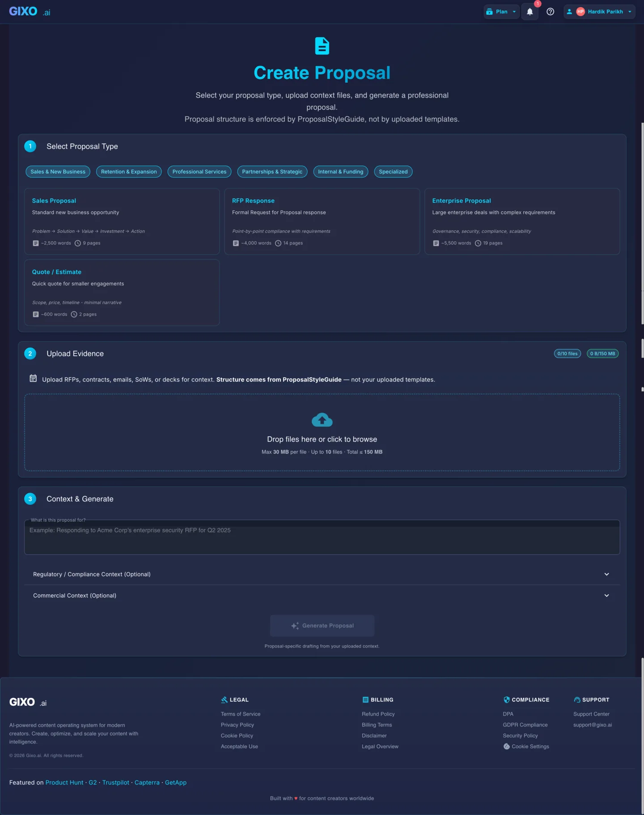Open Billing Terms link
This screenshot has width=644, height=815.
click(377, 725)
